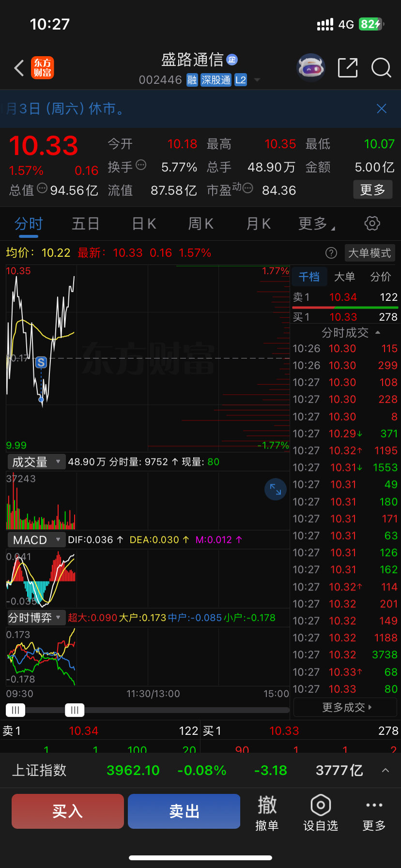Open the help question mark icon
Viewport: 401px width, 868px height.
click(x=331, y=253)
